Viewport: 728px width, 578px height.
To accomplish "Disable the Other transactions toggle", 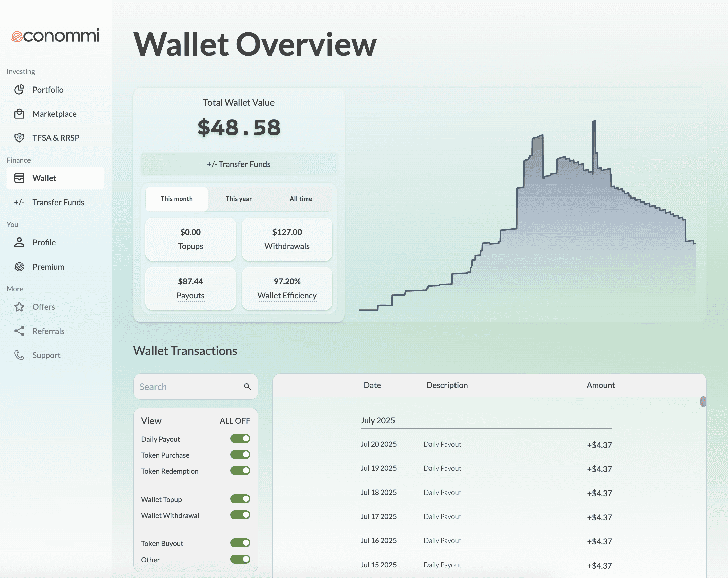I will (240, 559).
